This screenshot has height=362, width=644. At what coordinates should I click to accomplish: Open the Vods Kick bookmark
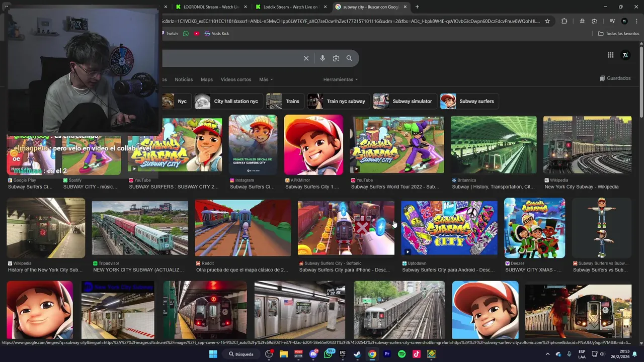click(x=216, y=34)
